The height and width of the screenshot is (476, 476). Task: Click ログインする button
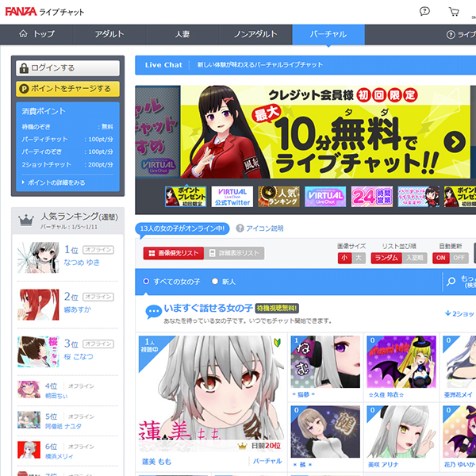[x=67, y=68]
